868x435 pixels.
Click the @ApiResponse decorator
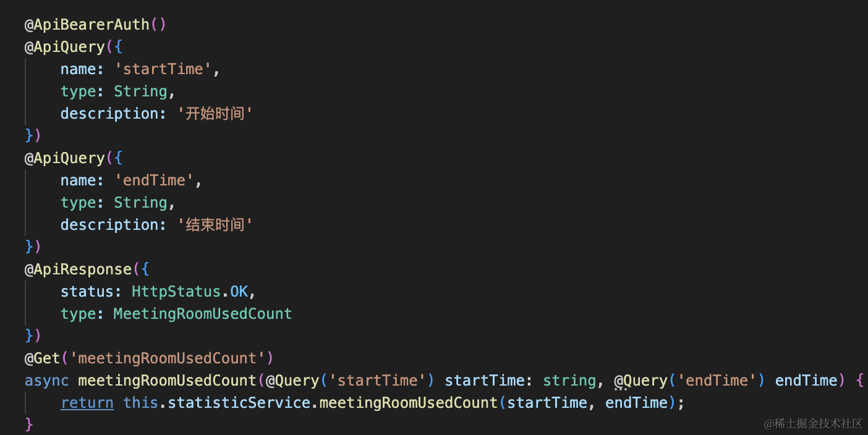click(78, 269)
